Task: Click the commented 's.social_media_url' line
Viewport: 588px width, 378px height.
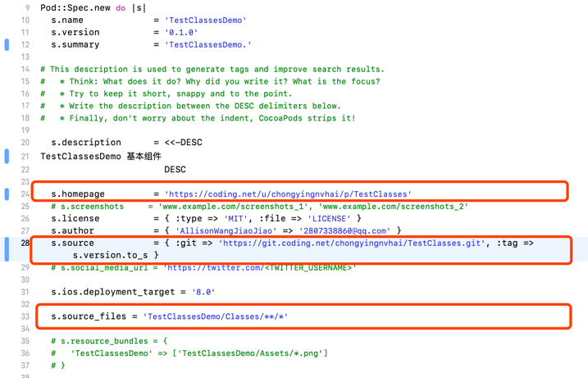Action: point(203,268)
